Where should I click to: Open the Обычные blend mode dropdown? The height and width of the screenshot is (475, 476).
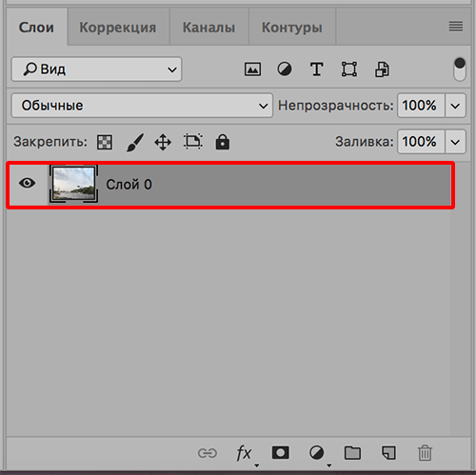coord(142,106)
